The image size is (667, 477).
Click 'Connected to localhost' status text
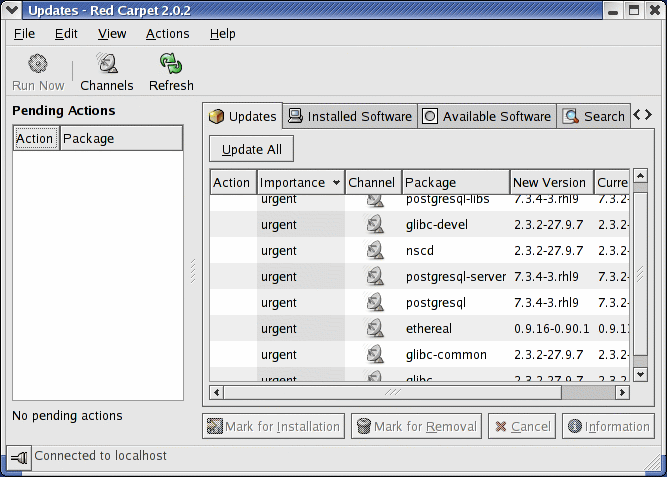coord(100,456)
